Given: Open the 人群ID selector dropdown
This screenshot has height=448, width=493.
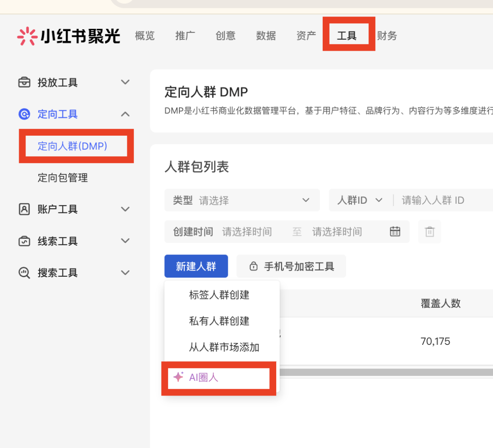Looking at the screenshot, I should (360, 200).
